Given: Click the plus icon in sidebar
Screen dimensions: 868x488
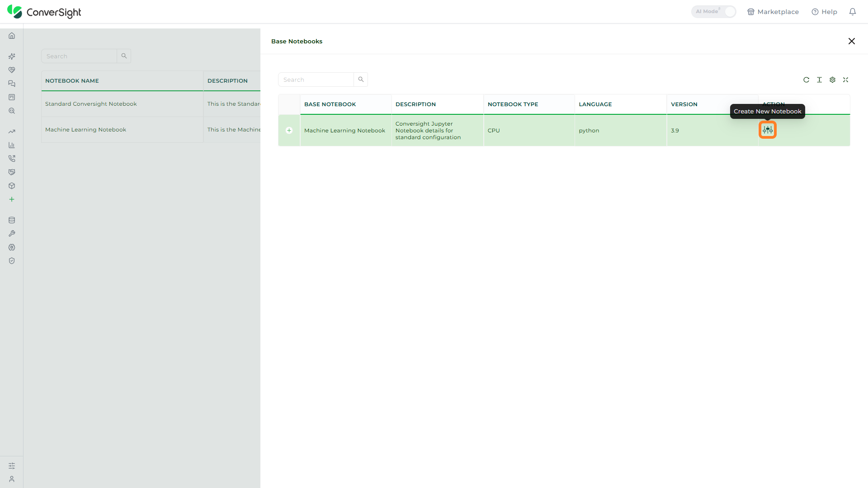Looking at the screenshot, I should point(12,199).
